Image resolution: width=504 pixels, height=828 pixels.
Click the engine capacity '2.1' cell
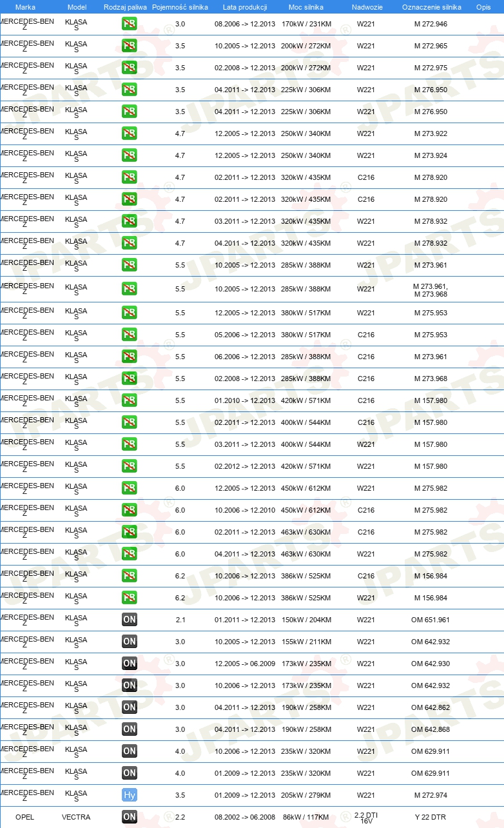tap(180, 620)
